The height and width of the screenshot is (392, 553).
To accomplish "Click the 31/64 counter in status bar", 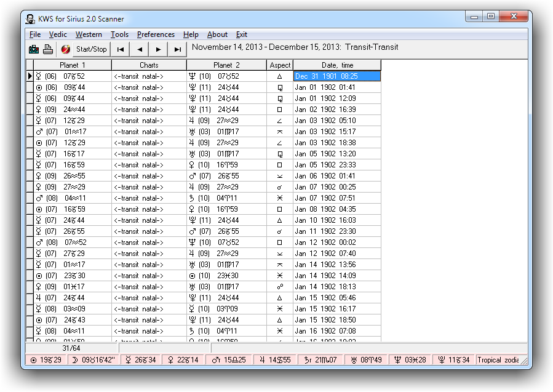I will [71, 348].
